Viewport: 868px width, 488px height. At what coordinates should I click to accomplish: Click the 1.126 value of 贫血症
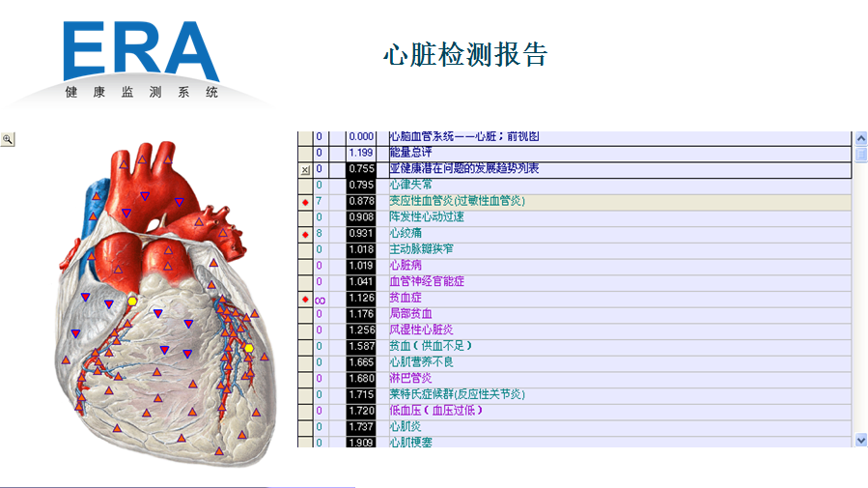pos(360,299)
